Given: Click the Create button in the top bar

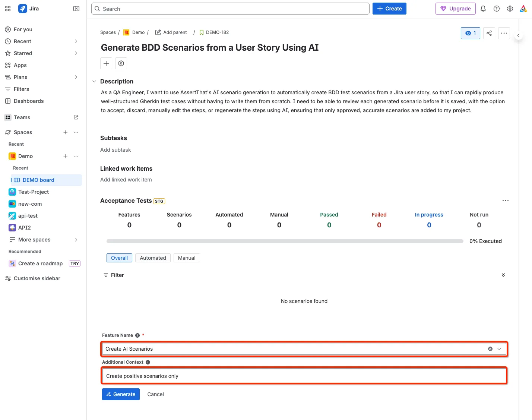Looking at the screenshot, I should coord(389,9).
